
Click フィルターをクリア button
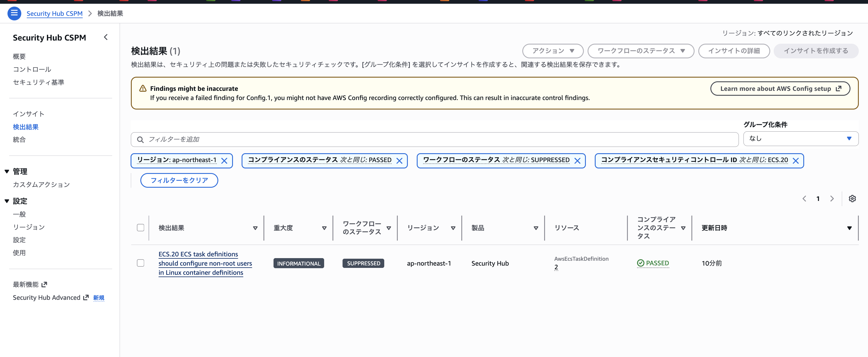click(x=179, y=180)
